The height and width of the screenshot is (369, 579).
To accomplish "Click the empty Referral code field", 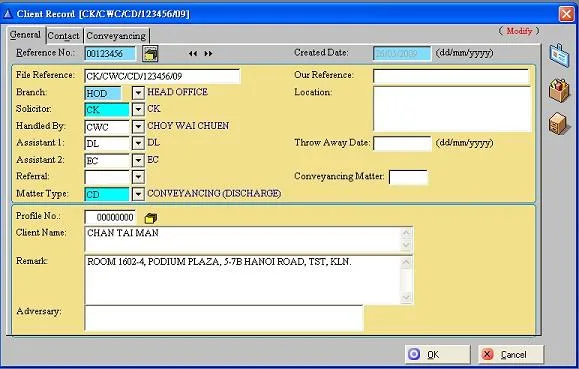I will click(107, 177).
